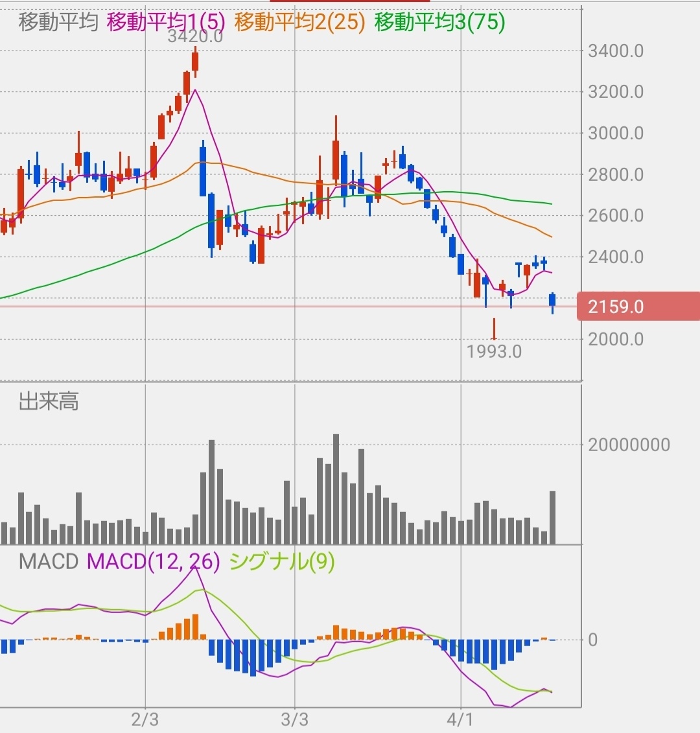Tap the 3/3 date label
The height and width of the screenshot is (733, 700).
[x=295, y=719]
